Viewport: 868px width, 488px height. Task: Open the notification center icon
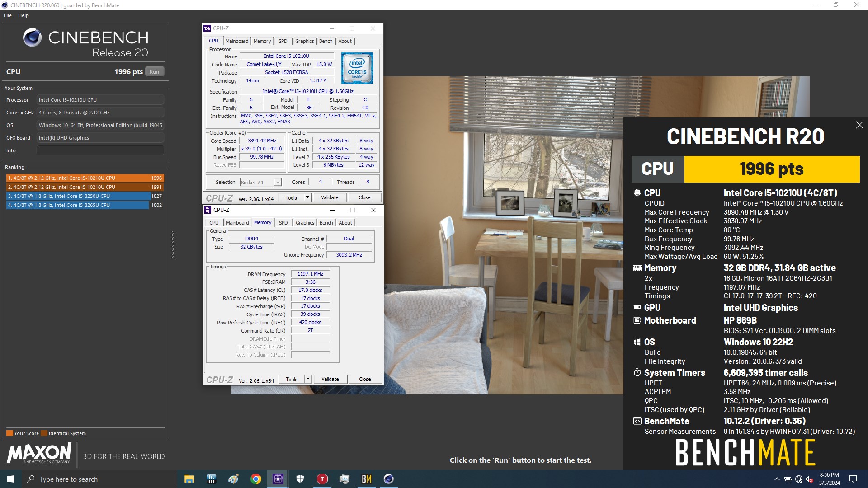coord(853,479)
